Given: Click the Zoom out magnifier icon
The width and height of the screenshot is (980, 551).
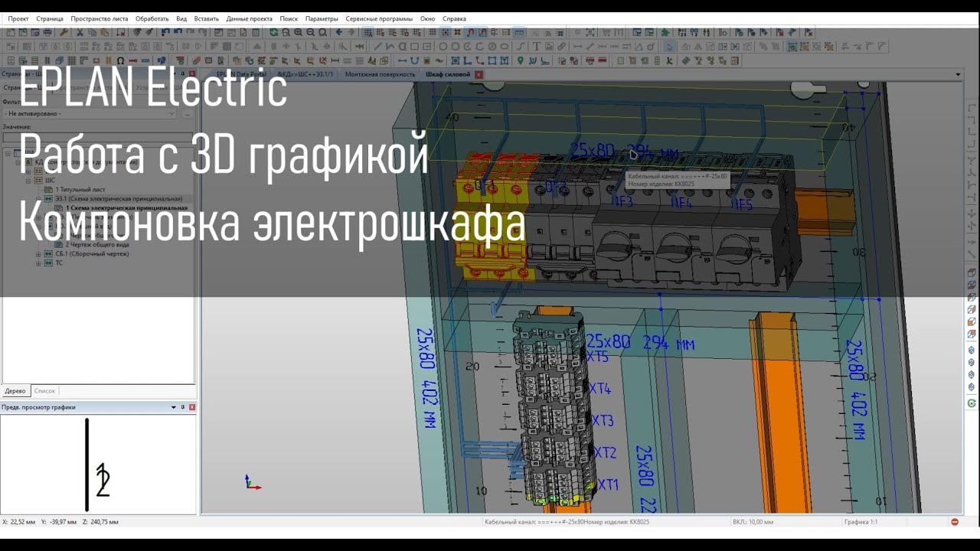Looking at the screenshot, I should click(x=310, y=32).
